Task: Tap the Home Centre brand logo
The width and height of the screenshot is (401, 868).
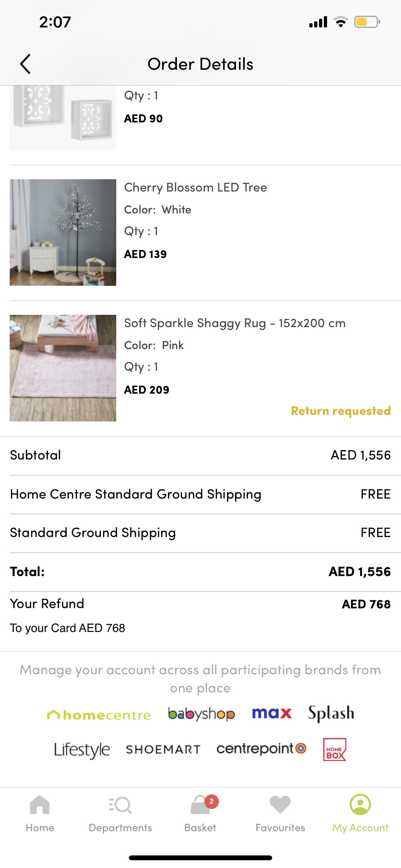Action: pos(99,715)
